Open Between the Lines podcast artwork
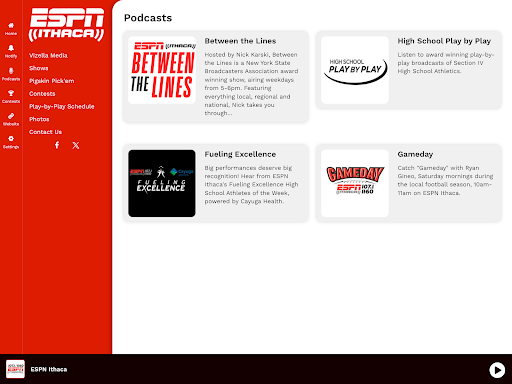This screenshot has height=384, width=512. [162, 70]
